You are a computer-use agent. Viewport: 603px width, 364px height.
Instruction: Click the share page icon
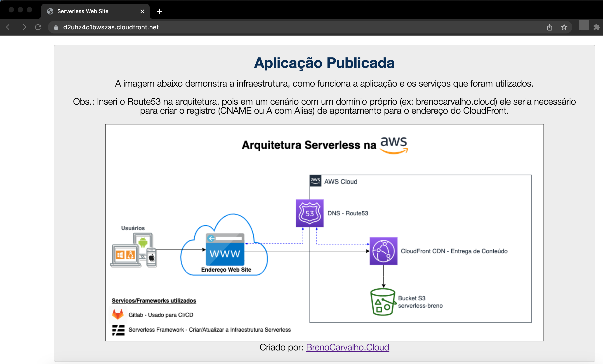point(550,27)
